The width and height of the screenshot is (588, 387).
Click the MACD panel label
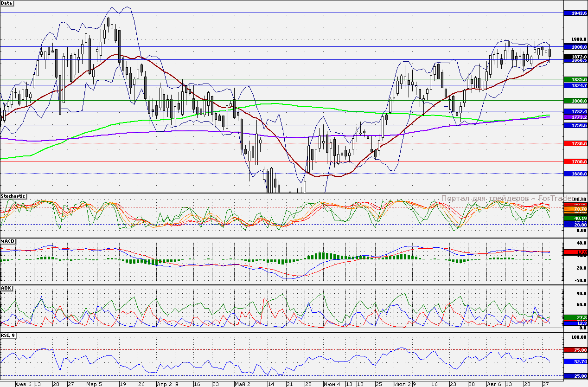point(7,241)
